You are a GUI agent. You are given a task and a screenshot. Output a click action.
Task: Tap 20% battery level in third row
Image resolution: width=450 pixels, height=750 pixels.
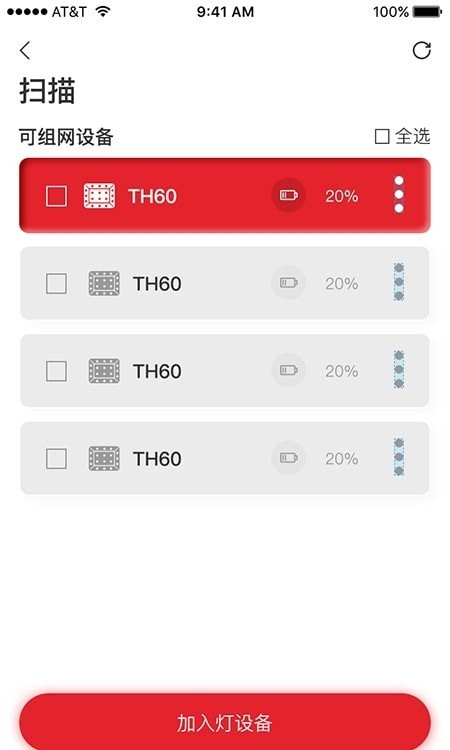coord(341,371)
